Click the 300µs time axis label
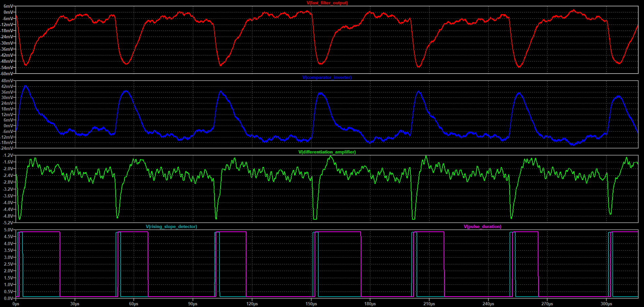This screenshot has height=307, width=644. coord(606,304)
